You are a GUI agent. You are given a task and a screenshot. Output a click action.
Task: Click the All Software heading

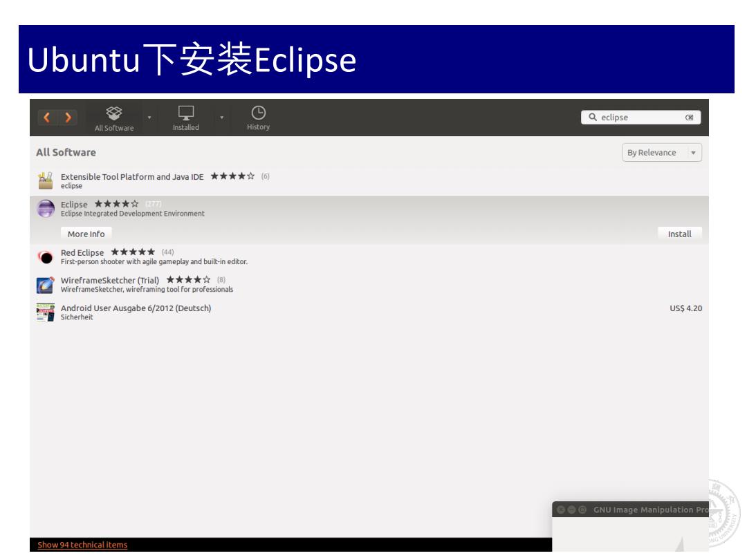point(66,152)
